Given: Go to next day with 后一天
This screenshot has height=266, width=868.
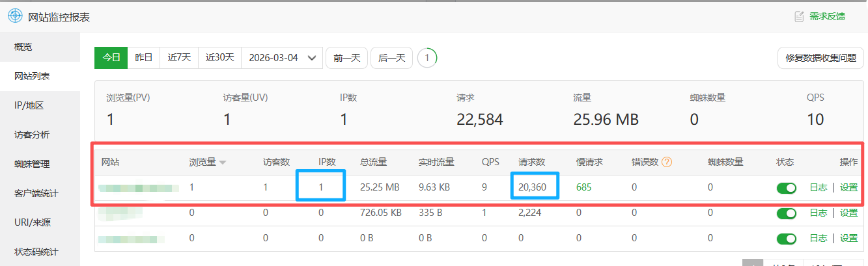Looking at the screenshot, I should (x=392, y=58).
